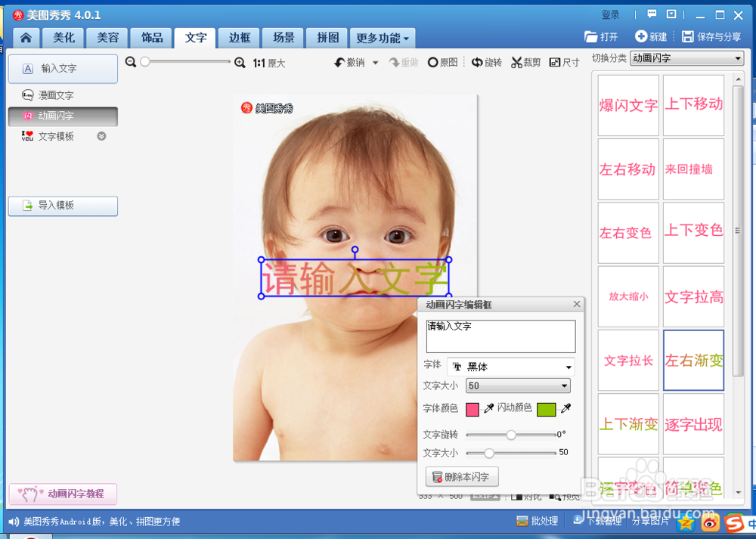Click the 删除本闪字 delete button
This screenshot has width=756, height=539.
[x=462, y=476]
